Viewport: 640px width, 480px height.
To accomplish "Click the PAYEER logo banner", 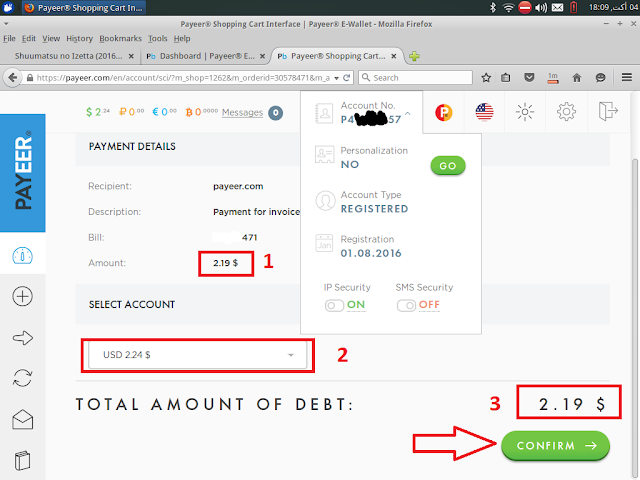I will click(23, 173).
